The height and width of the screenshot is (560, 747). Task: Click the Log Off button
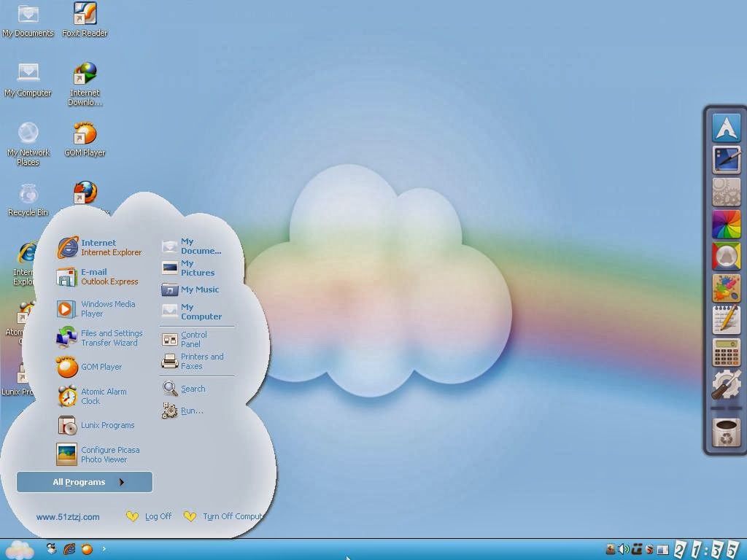click(x=149, y=516)
